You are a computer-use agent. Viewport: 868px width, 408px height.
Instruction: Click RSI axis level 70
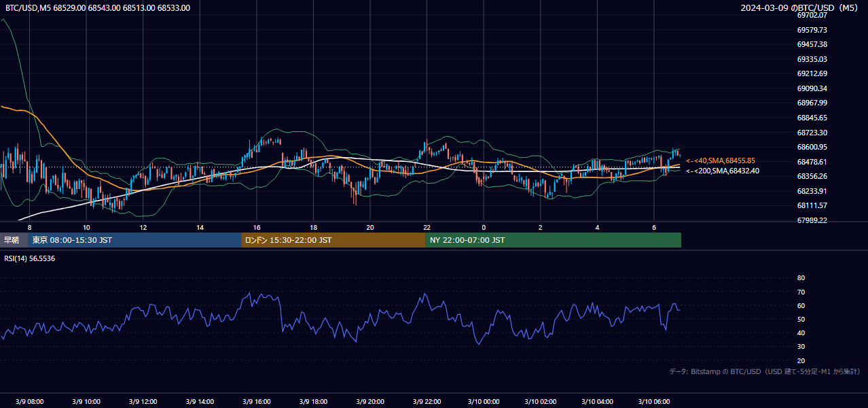pyautogui.click(x=801, y=292)
